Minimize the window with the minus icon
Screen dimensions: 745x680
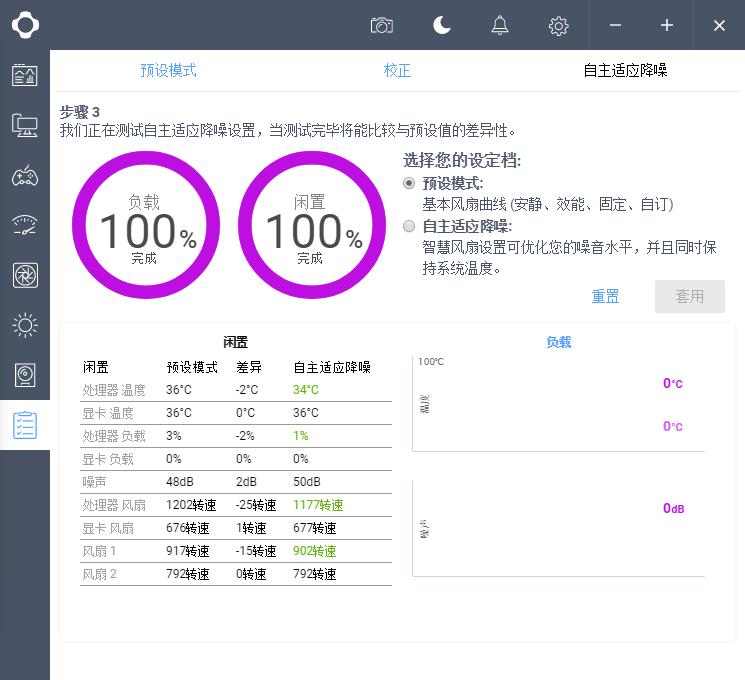coord(615,25)
